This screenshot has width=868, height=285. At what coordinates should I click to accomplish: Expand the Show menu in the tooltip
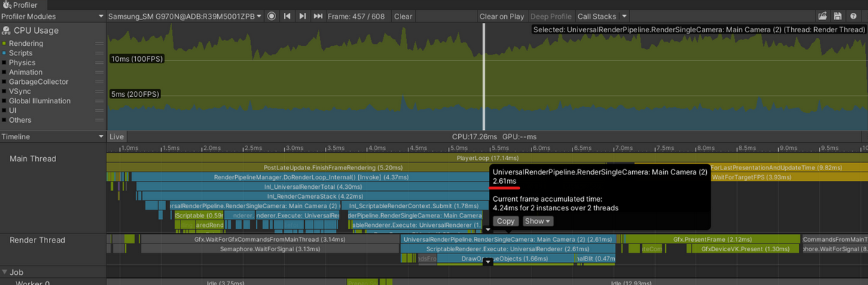tap(538, 221)
